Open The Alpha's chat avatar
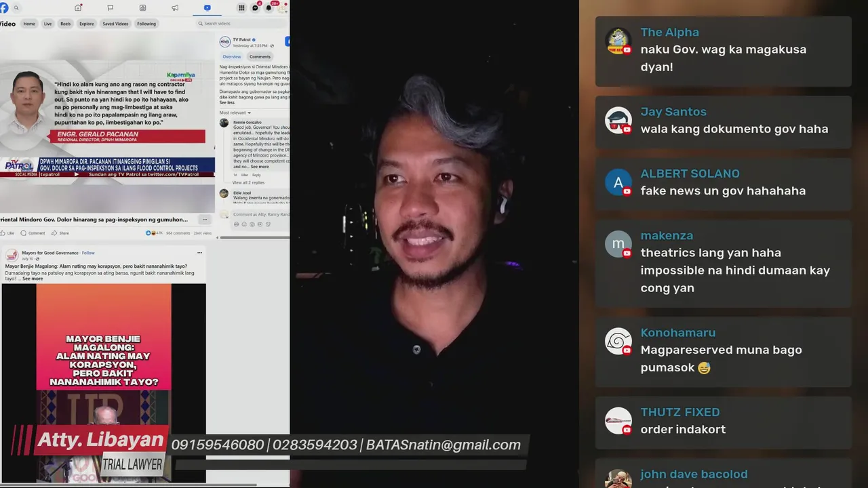The image size is (868, 488). pyautogui.click(x=618, y=41)
